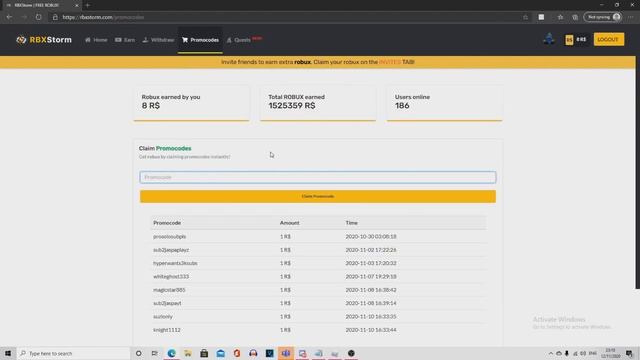Click the Users online card
The image size is (640, 360).
pos(444,103)
